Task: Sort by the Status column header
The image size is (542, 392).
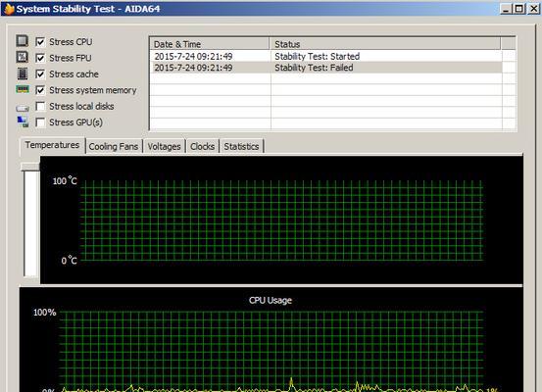Action: point(385,44)
